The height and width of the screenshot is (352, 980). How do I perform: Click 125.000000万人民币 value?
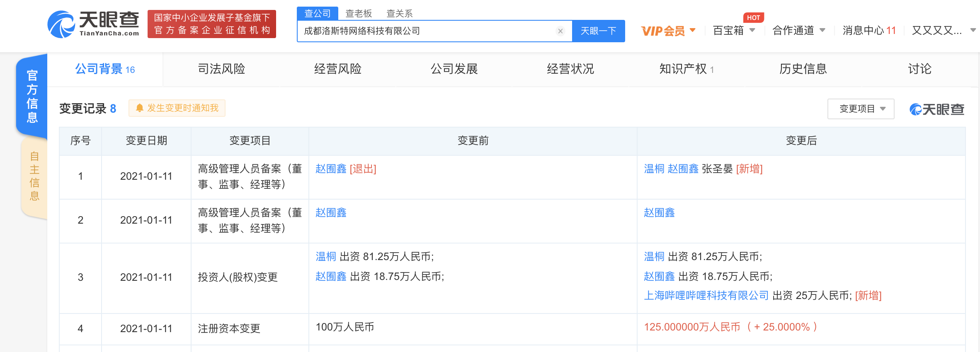tap(692, 327)
